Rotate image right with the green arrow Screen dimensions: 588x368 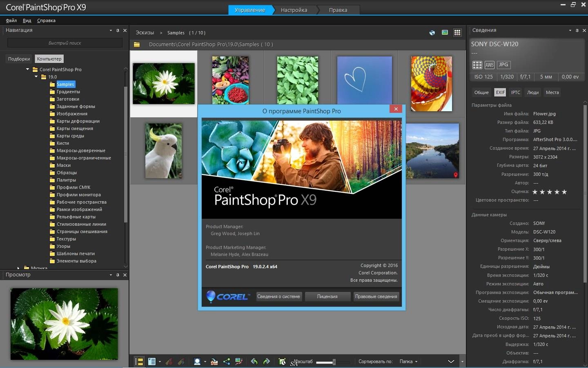tap(267, 361)
